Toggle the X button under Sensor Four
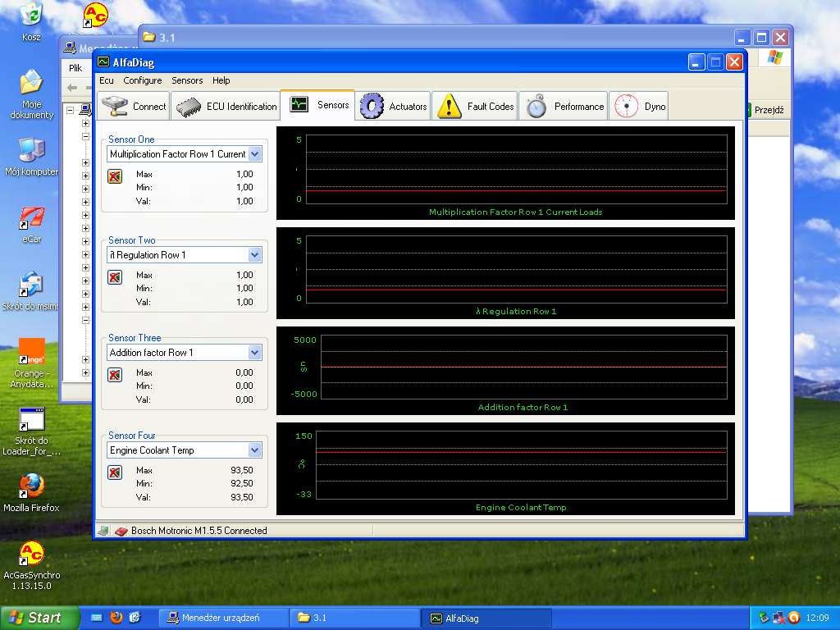Viewport: 840px width, 630px height. (x=115, y=472)
